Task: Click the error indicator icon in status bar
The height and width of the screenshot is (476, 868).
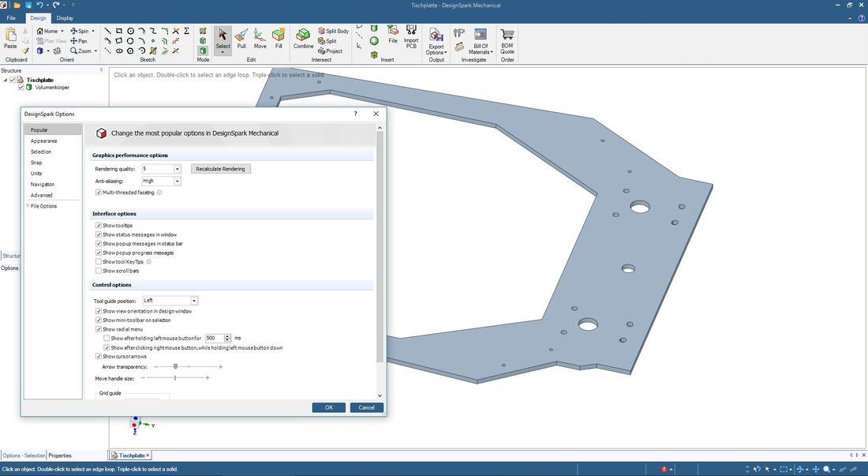Action: point(664,470)
